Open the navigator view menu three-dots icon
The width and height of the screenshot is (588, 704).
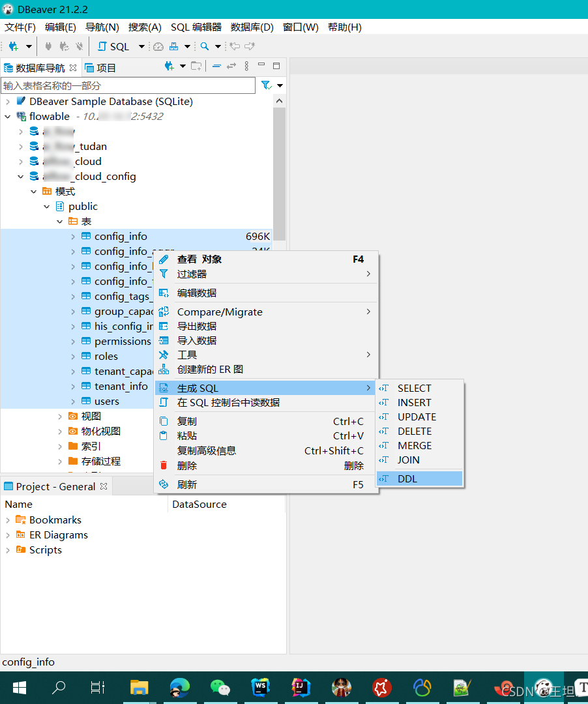coord(246,66)
